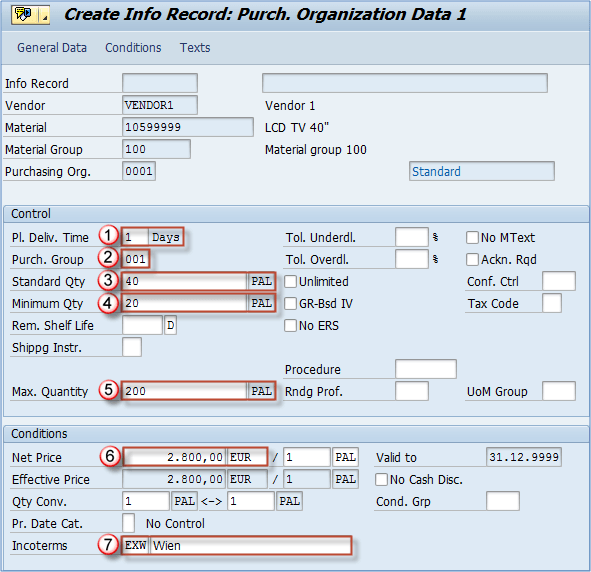The width and height of the screenshot is (591, 572).
Task: Open the dropdown arrow beside the title icon
Action: coord(44,15)
